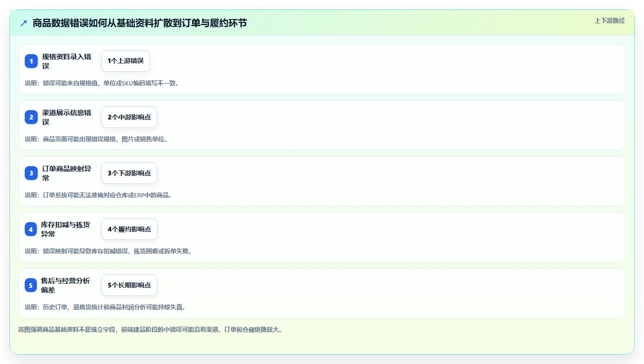Select the number 5 step badge

[31, 285]
